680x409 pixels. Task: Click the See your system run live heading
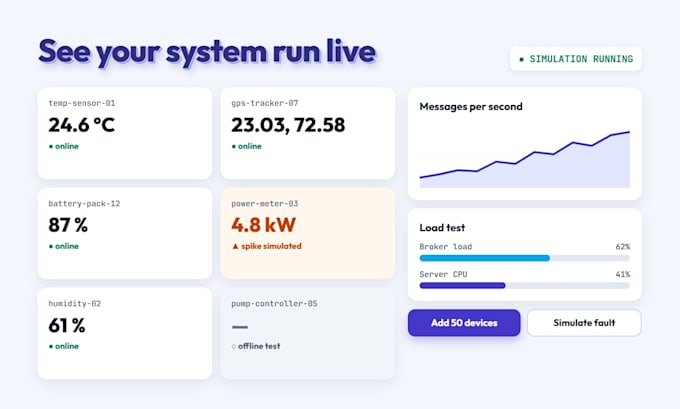pyautogui.click(x=207, y=52)
